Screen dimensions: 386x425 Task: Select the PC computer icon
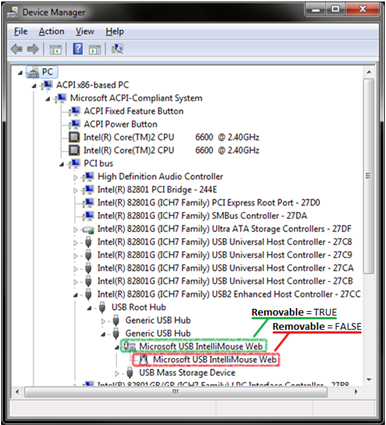[33, 72]
